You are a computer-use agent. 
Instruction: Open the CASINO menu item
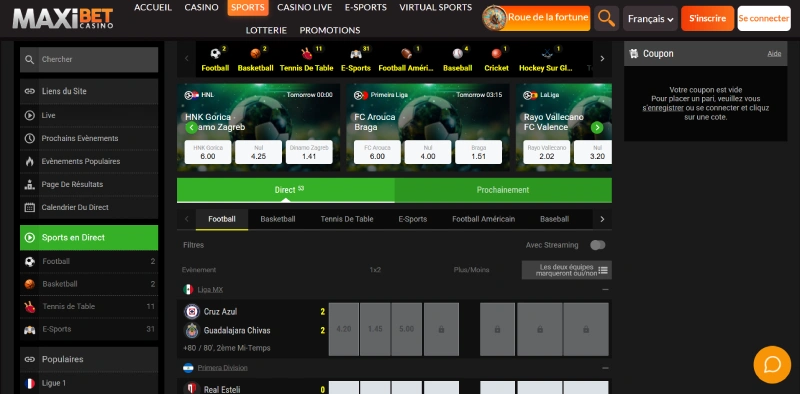pyautogui.click(x=202, y=7)
